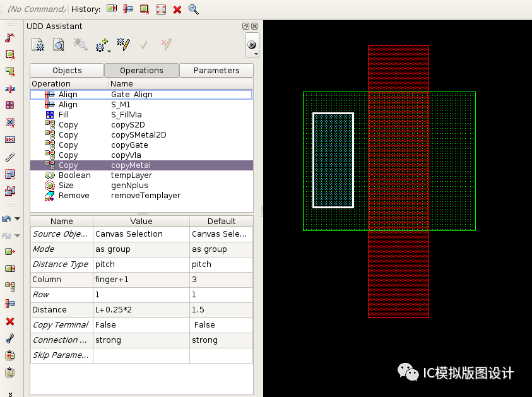Click the Align tool in left toolbar
Viewport: 532px width, 397px height.
10,304
